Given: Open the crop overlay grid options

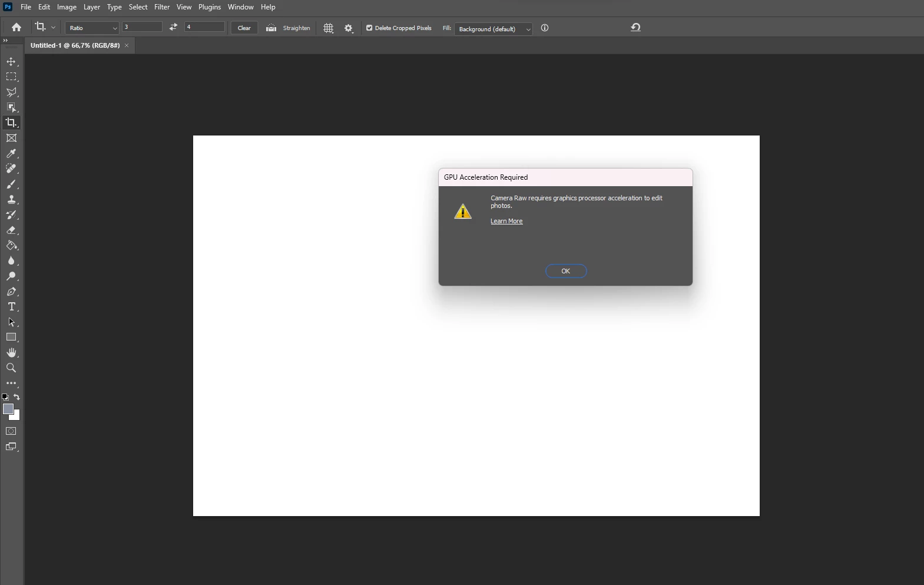Looking at the screenshot, I should pyautogui.click(x=329, y=28).
